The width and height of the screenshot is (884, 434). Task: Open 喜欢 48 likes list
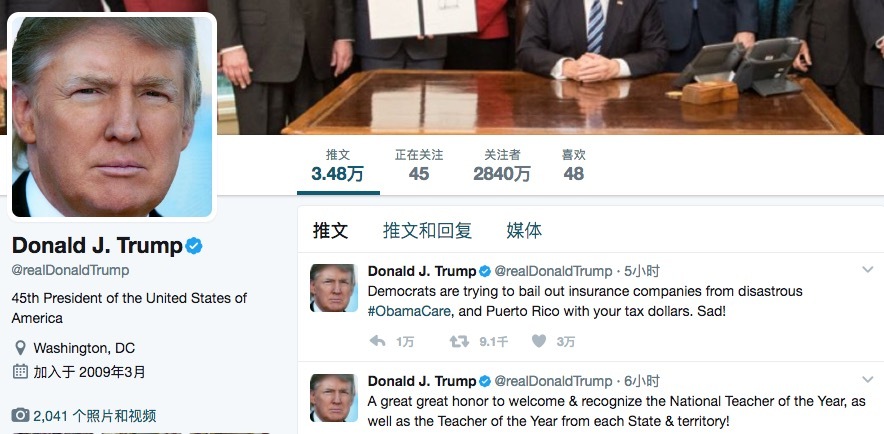[573, 166]
